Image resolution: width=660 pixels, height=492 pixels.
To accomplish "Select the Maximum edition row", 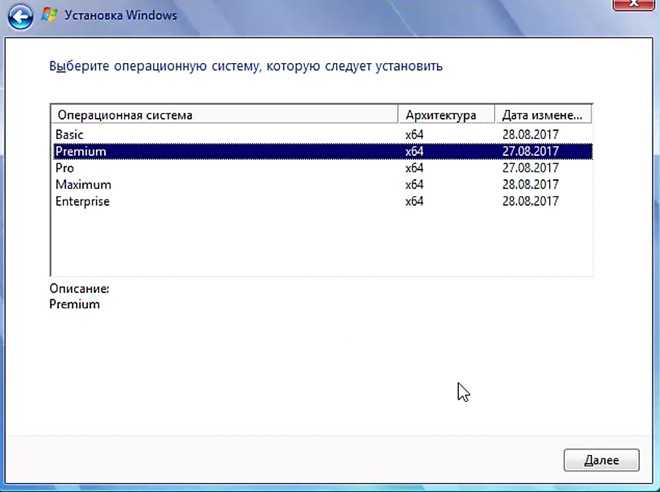I will point(322,185).
